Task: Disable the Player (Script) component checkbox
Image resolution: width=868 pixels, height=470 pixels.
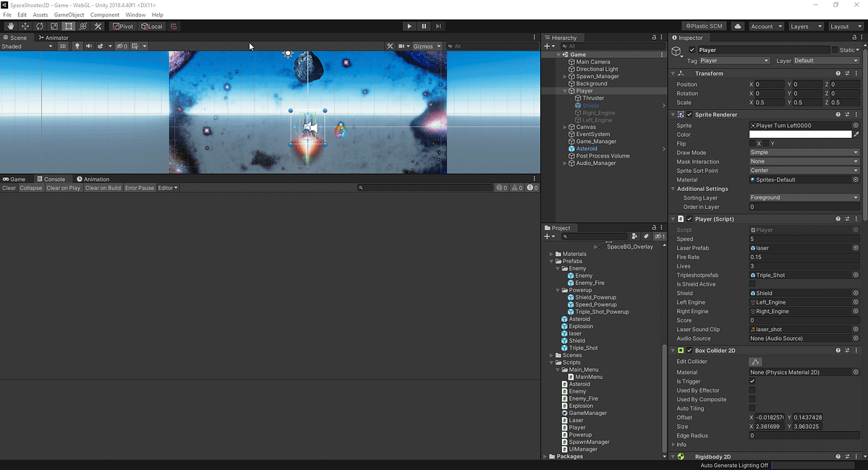Action: point(689,218)
